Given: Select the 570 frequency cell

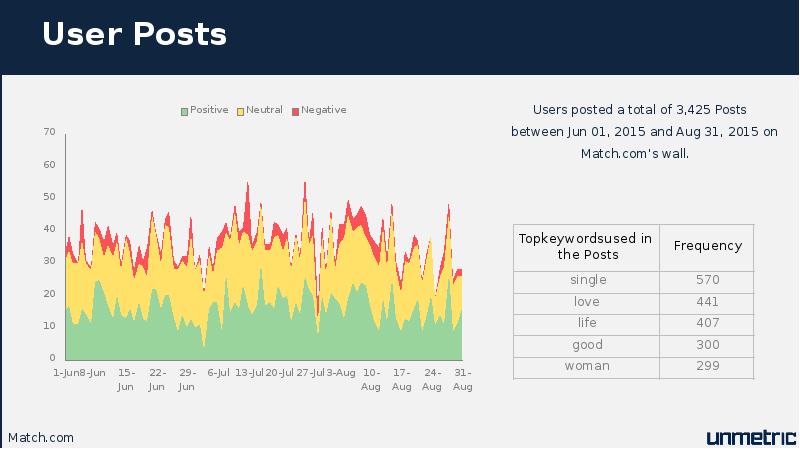Looking at the screenshot, I should pos(707,282).
